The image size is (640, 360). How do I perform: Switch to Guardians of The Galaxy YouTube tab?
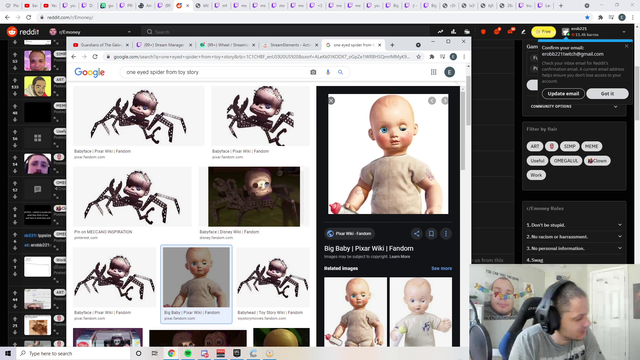100,45
